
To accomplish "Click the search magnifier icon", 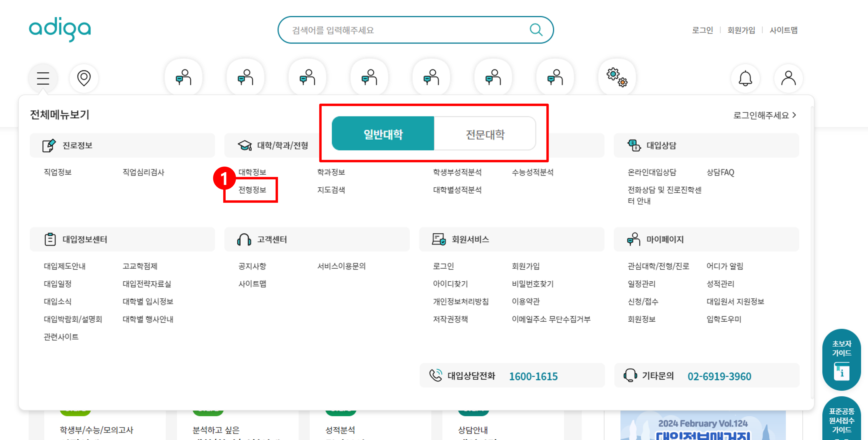I will click(536, 30).
